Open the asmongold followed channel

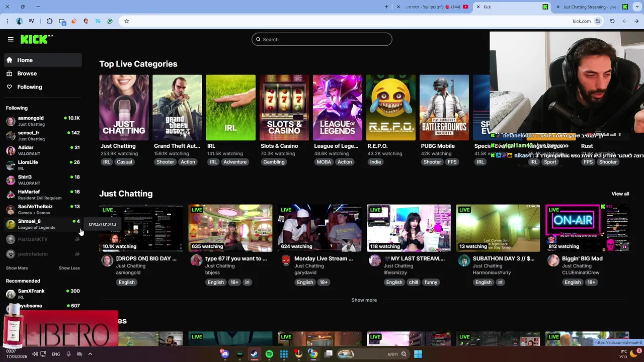(x=43, y=121)
